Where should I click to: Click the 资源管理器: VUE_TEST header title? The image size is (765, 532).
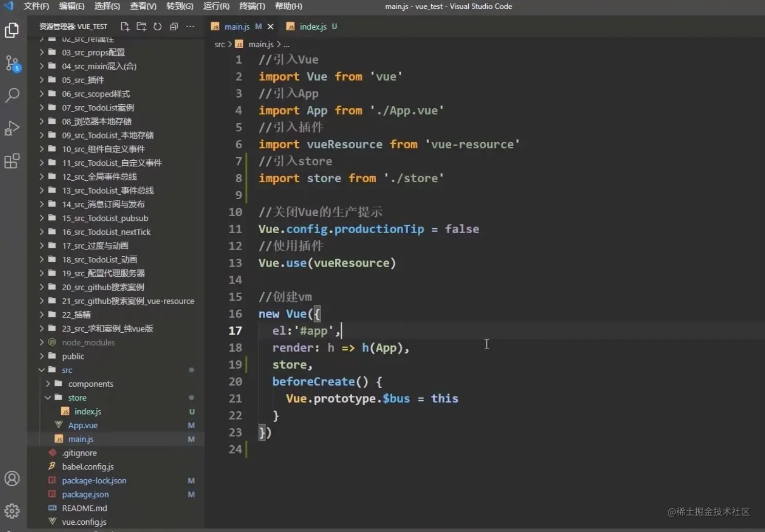(x=73, y=27)
